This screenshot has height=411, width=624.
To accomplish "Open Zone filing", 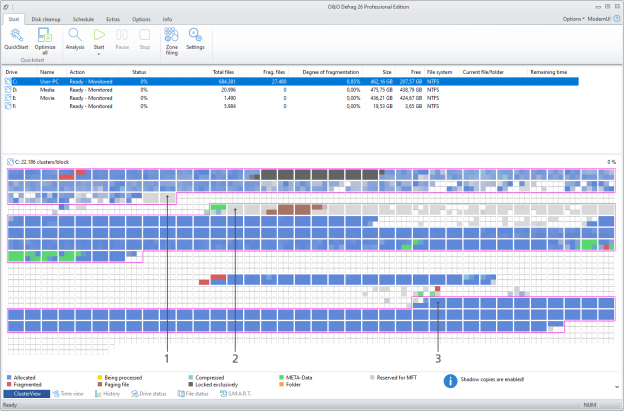I will (x=172, y=41).
